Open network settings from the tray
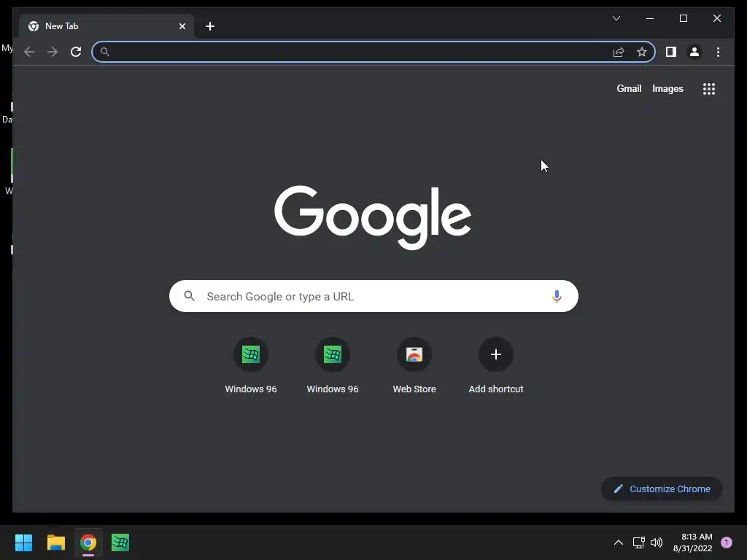This screenshot has width=747, height=560. [638, 542]
